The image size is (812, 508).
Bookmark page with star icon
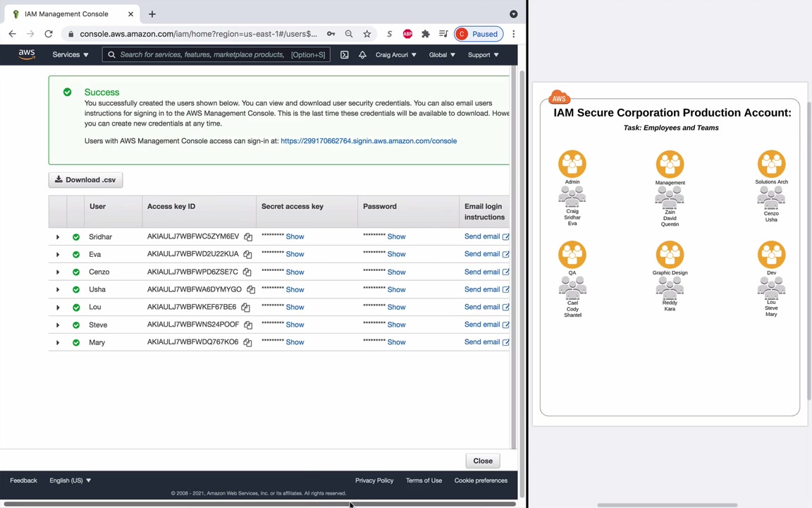pyautogui.click(x=367, y=34)
